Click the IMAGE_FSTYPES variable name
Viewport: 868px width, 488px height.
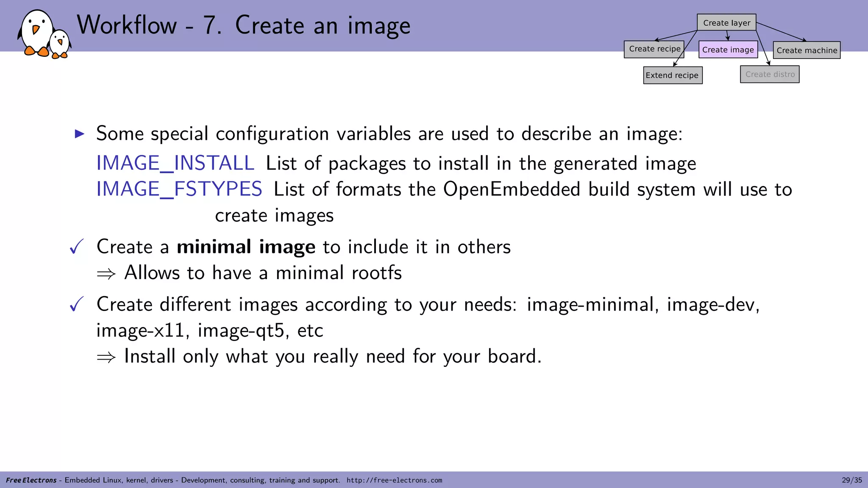(x=179, y=189)
